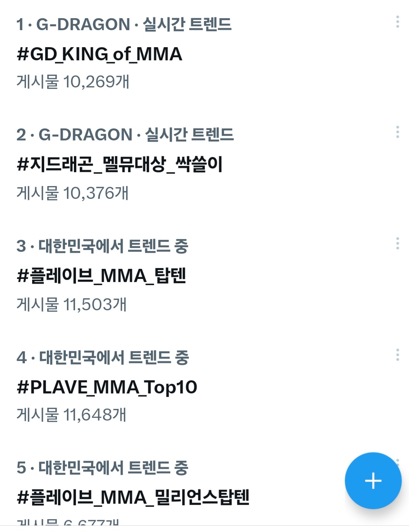Open the #플레이브_MMA_밀리언스탑텐 hashtag
This screenshot has height=532, width=409.
133,497
